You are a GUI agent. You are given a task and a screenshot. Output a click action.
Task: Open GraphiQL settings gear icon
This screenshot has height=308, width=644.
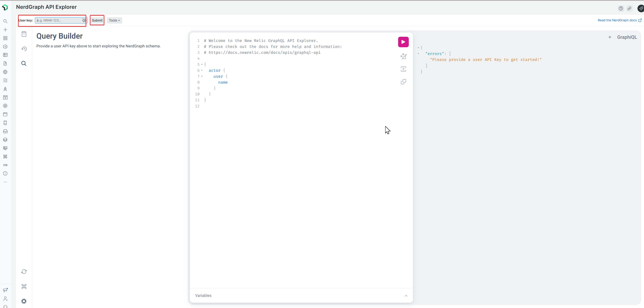[x=24, y=301]
